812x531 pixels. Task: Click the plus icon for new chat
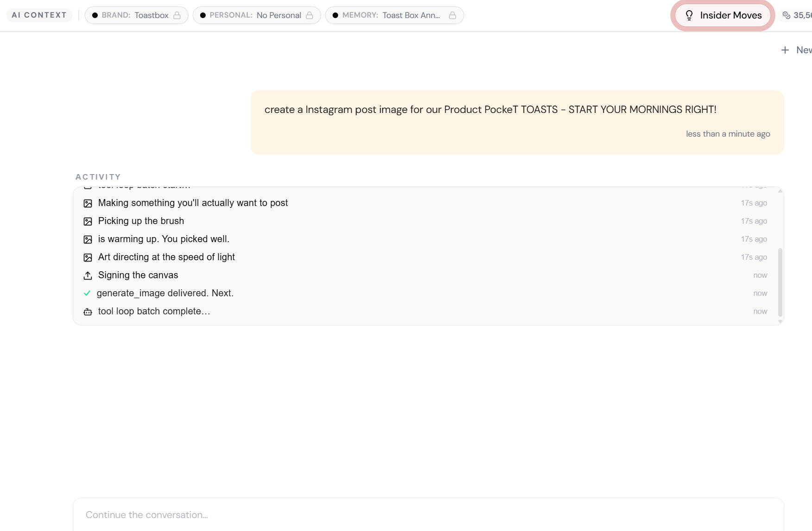tap(785, 50)
